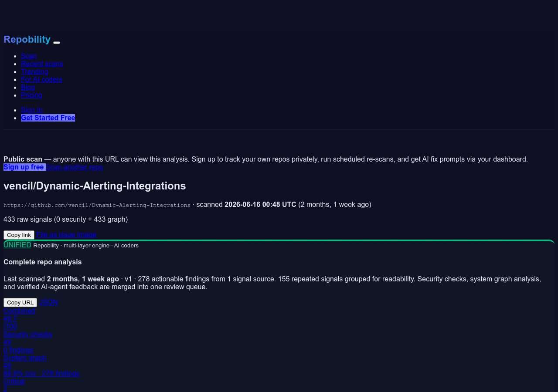
Task: Click the github.com repository URL text
Action: pyautogui.click(x=97, y=205)
